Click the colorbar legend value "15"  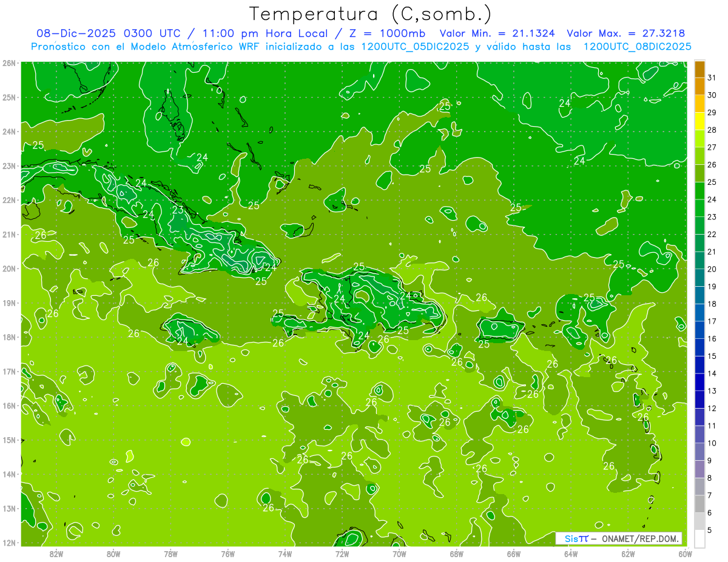pos(712,356)
